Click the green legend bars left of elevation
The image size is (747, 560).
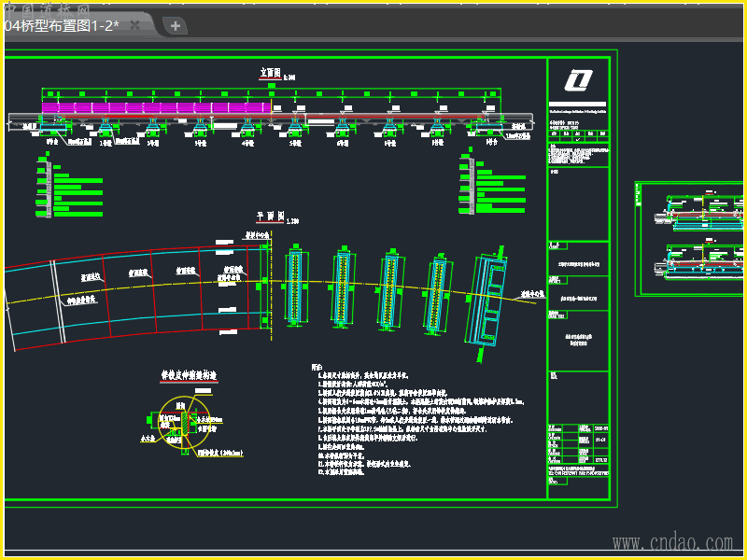70,187
